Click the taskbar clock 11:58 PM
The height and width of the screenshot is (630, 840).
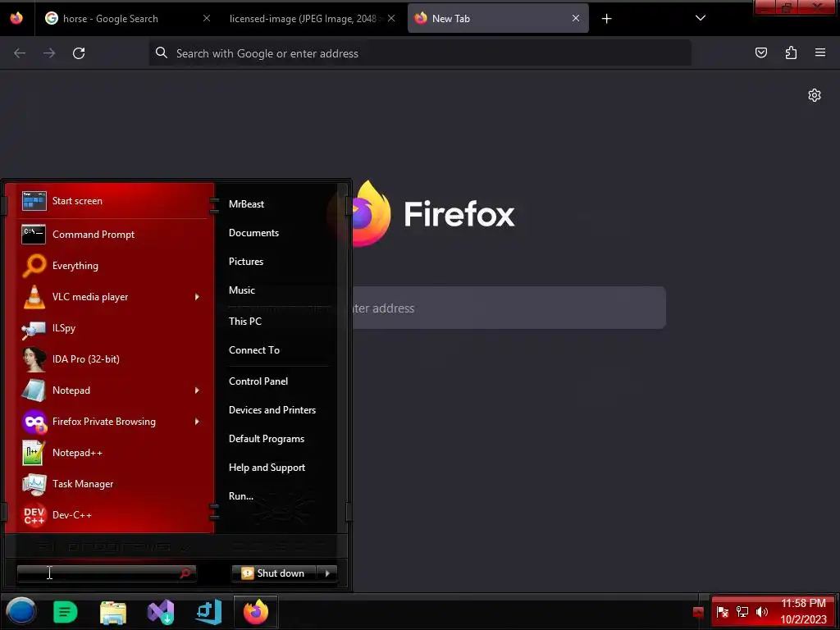(x=803, y=604)
